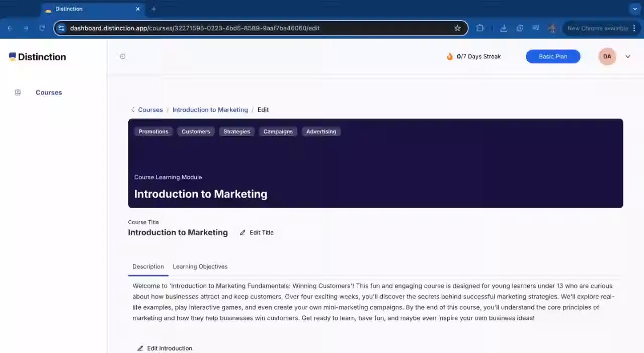Click the flame streak icon
644x353 pixels.
coord(450,56)
